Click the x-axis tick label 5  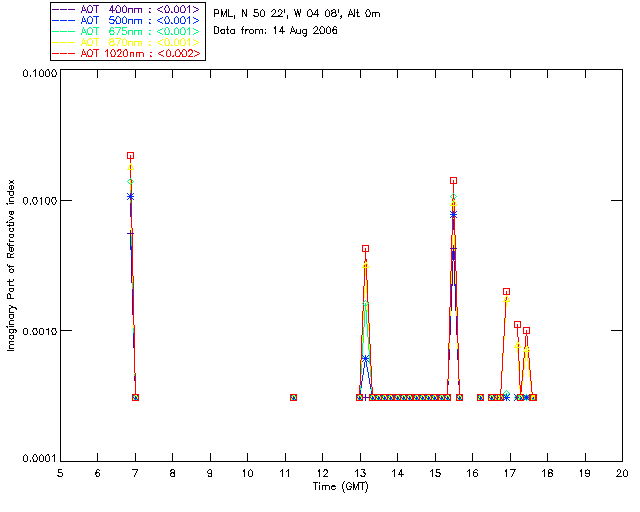[x=60, y=473]
